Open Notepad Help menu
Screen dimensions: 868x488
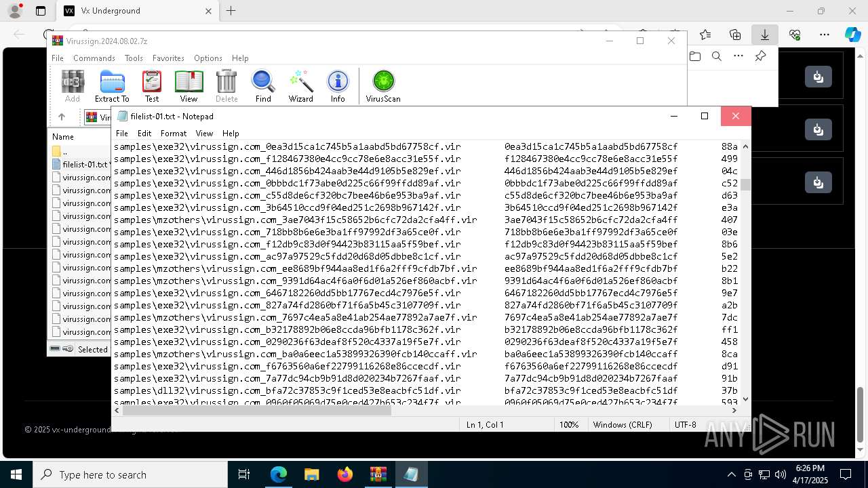[231, 134]
